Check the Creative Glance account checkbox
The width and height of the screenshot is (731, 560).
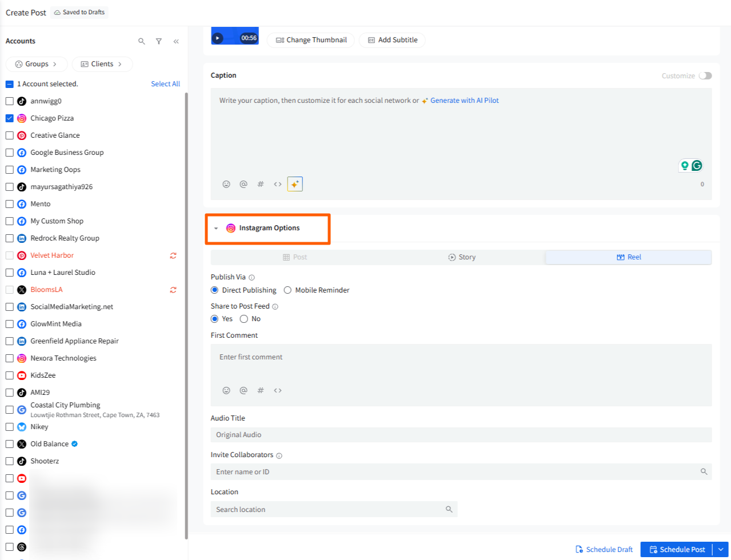pos(10,135)
